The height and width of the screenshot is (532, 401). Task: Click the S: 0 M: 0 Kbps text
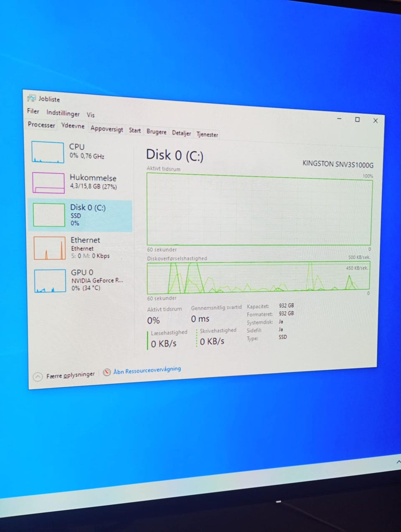click(x=90, y=256)
